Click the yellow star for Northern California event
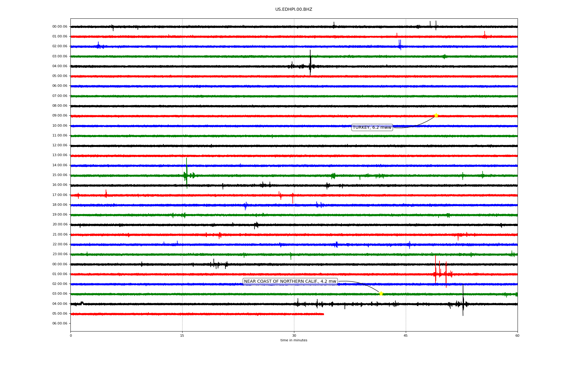Image resolution: width=588 pixels, height=368 pixels. (x=381, y=293)
